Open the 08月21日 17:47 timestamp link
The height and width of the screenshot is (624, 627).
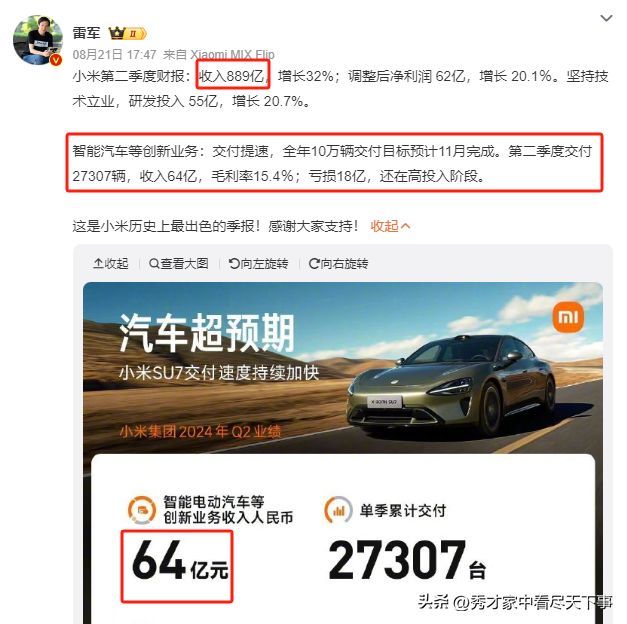(114, 54)
